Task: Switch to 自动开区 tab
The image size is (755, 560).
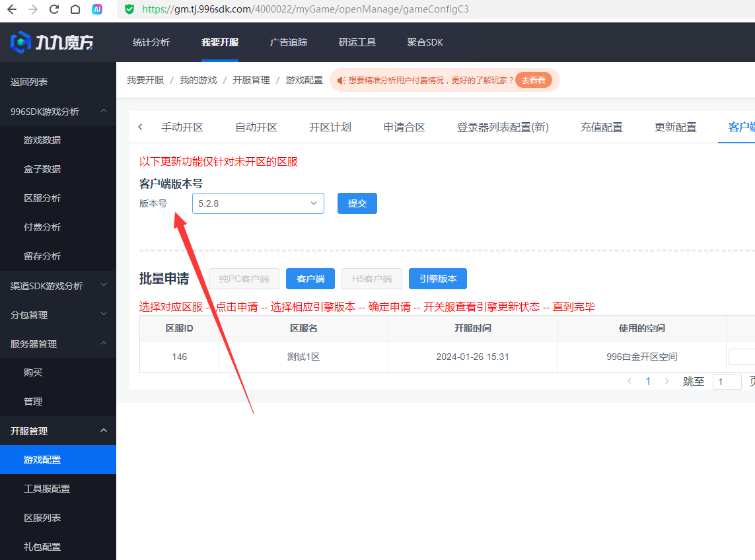Action: click(x=256, y=127)
